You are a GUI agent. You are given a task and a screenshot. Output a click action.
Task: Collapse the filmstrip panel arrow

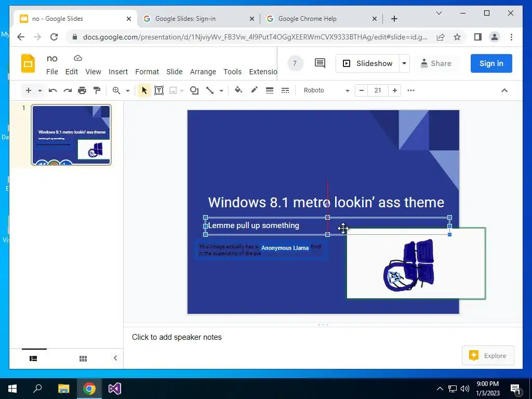[115, 358]
